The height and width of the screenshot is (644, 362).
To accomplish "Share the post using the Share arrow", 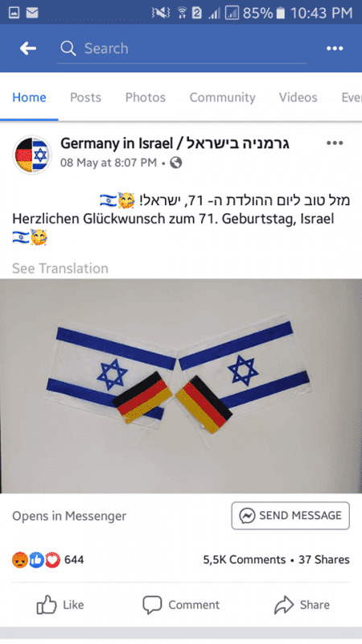I will coord(302,605).
